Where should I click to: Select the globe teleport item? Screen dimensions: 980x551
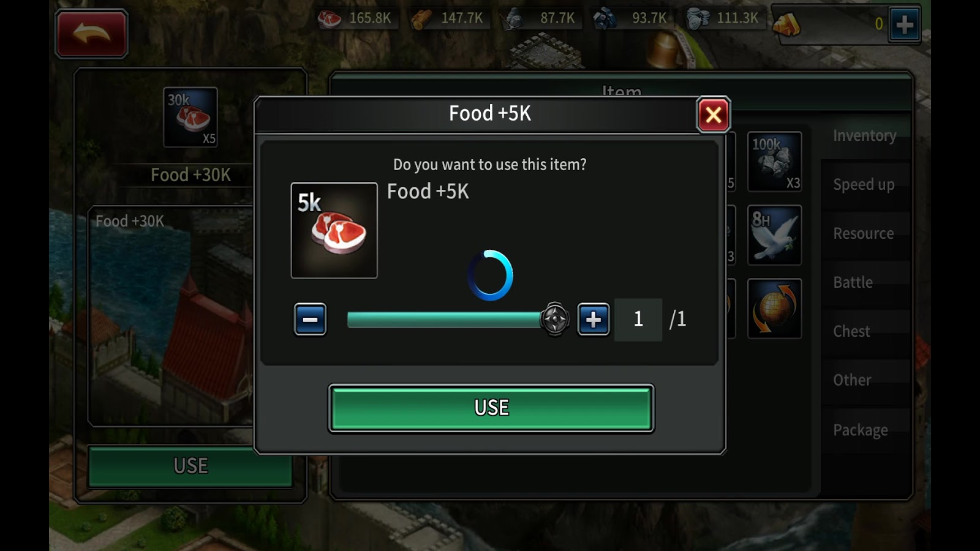[775, 309]
